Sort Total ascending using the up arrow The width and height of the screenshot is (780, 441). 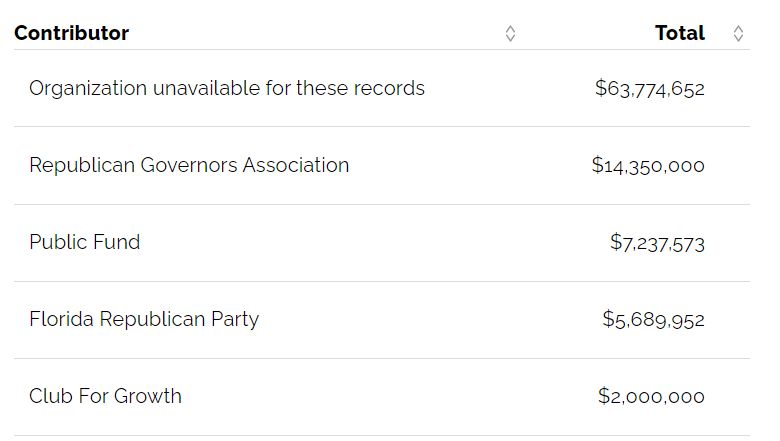pos(738,28)
